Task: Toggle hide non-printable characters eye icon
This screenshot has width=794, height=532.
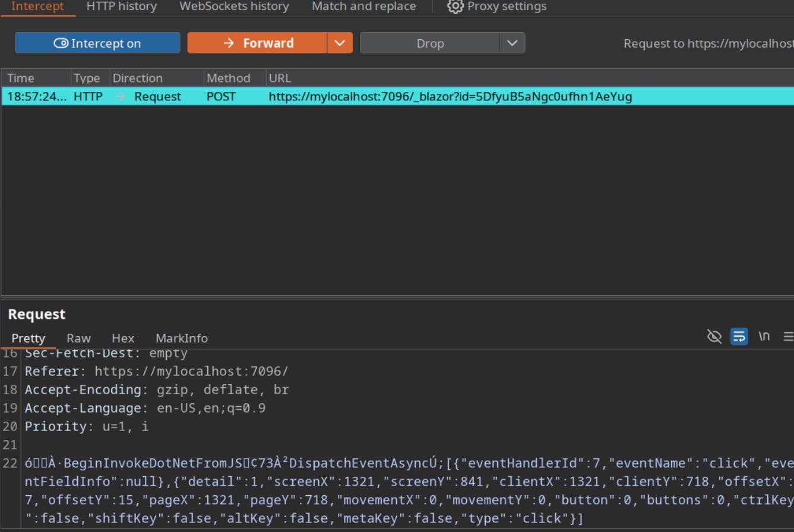Action: 714,337
